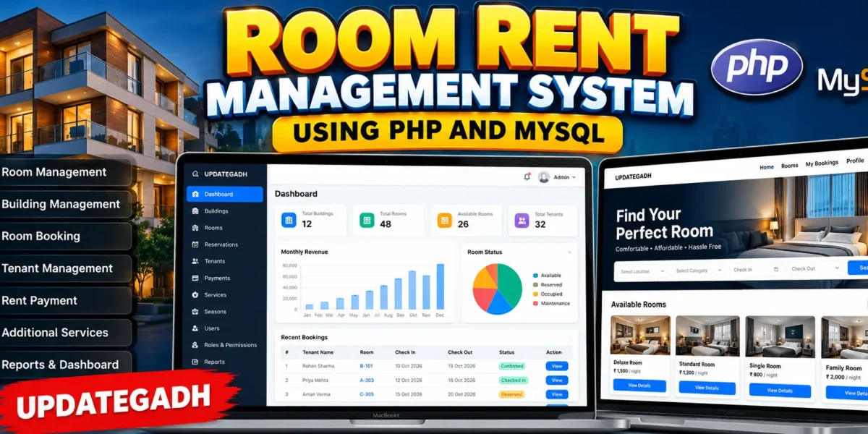Click View for Rohan Sharma's booking
The height and width of the screenshot is (434, 868).
[557, 366]
